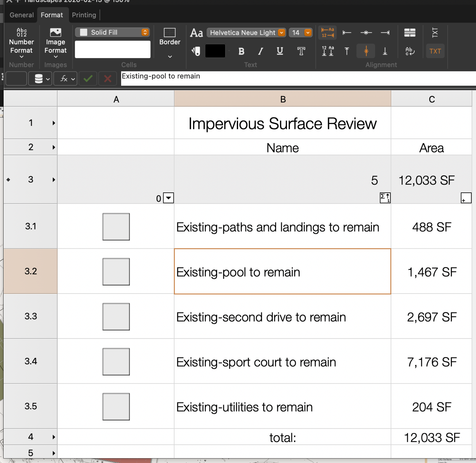Switch to the General tab
Image resolution: width=476 pixels, height=463 pixels.
[x=21, y=15]
